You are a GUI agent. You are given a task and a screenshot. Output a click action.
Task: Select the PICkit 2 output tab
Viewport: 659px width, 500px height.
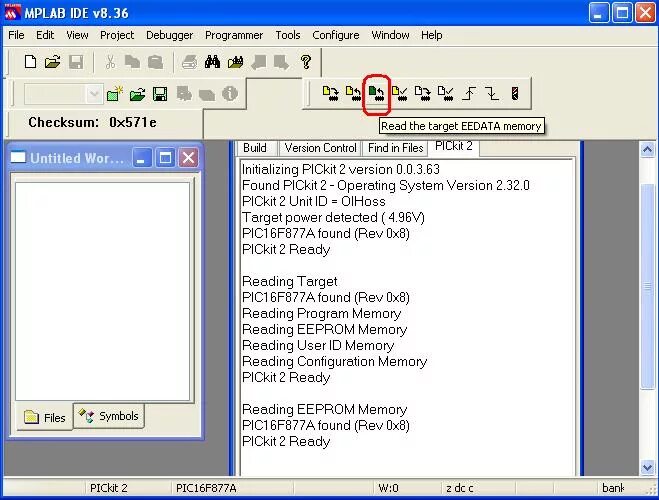click(453, 147)
